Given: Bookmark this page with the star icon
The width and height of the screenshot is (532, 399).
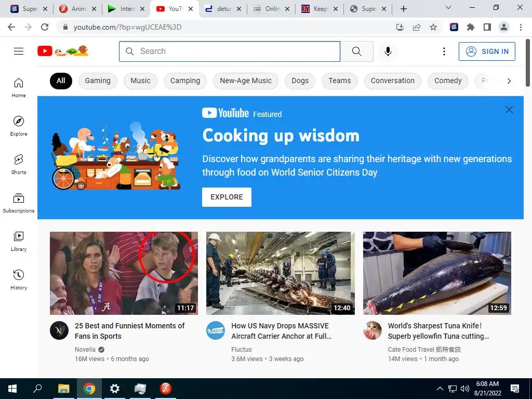Looking at the screenshot, I should 433,27.
